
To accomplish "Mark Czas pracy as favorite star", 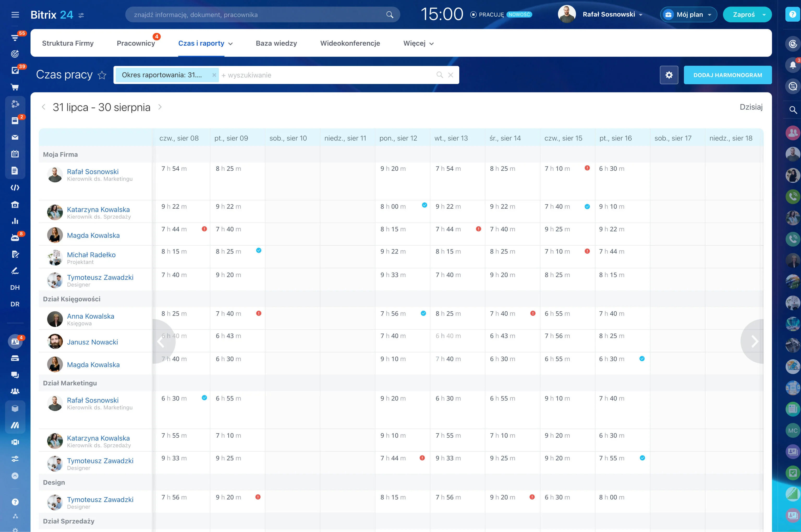I will (102, 75).
